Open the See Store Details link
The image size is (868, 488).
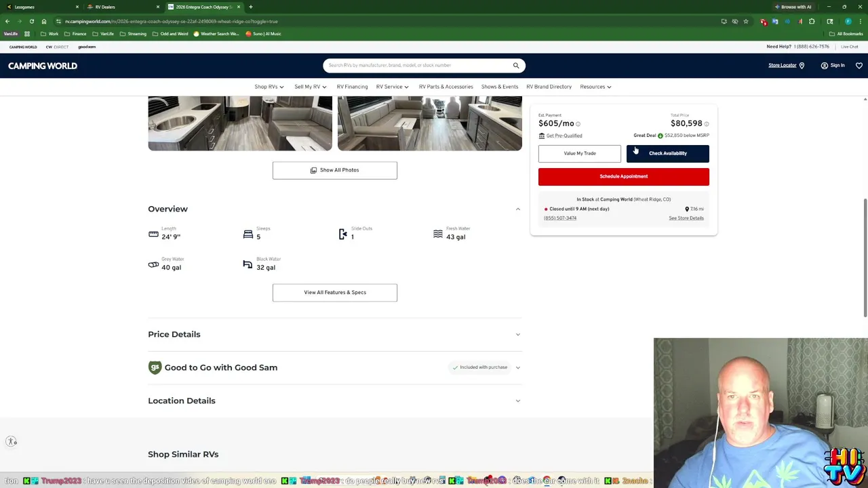686,218
